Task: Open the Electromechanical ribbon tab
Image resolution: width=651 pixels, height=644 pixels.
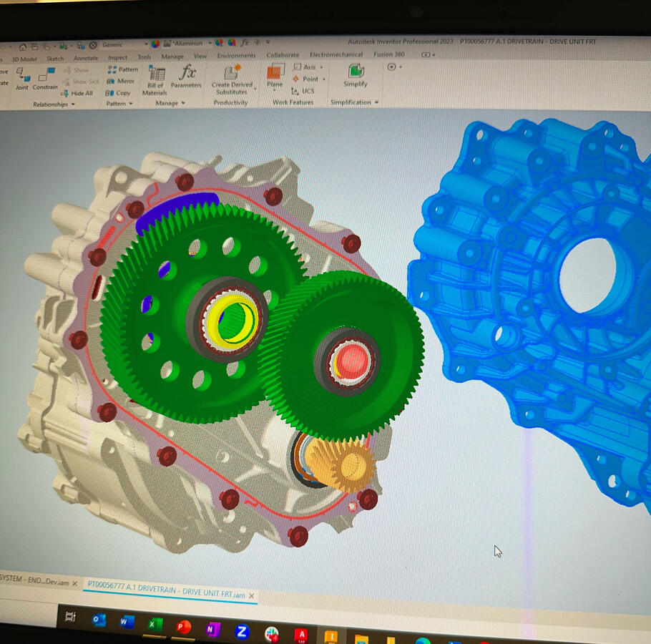Action: click(336, 54)
